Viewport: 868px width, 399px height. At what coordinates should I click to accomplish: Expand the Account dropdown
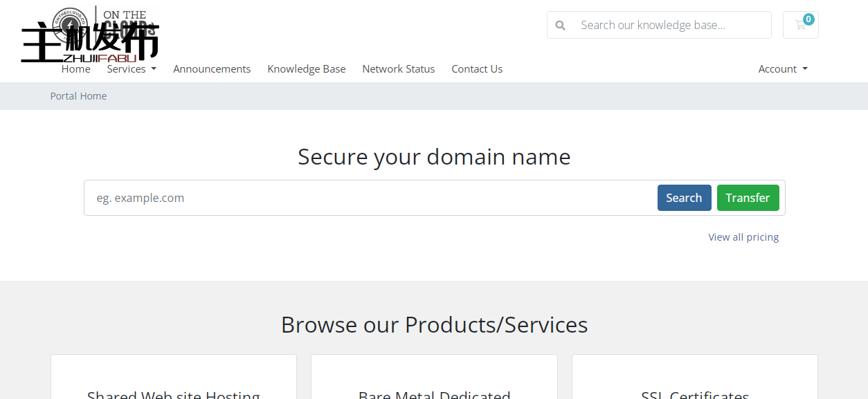tap(782, 69)
